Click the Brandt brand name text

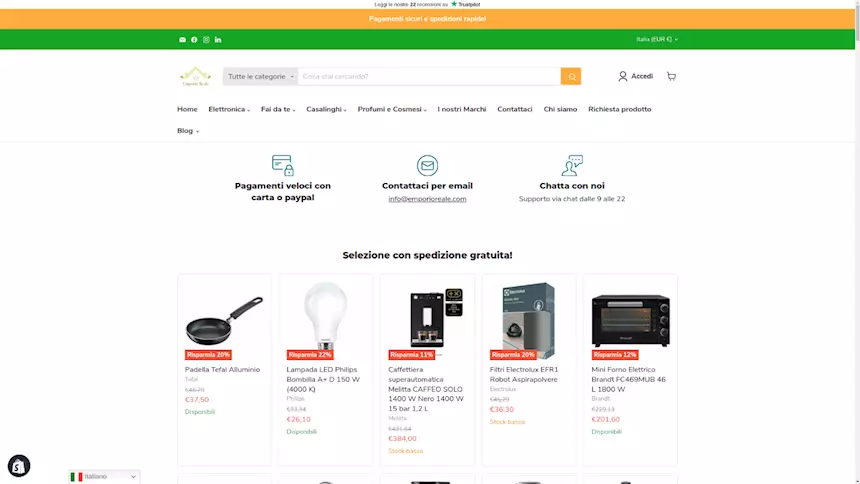coord(601,399)
